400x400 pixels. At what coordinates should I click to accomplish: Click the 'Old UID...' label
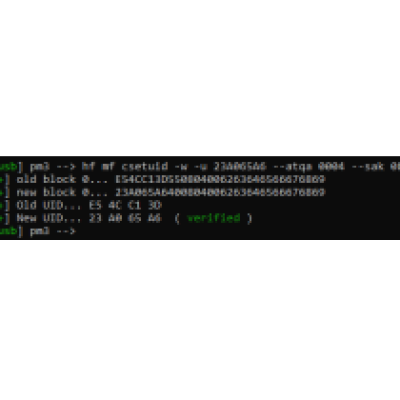click(x=49, y=205)
